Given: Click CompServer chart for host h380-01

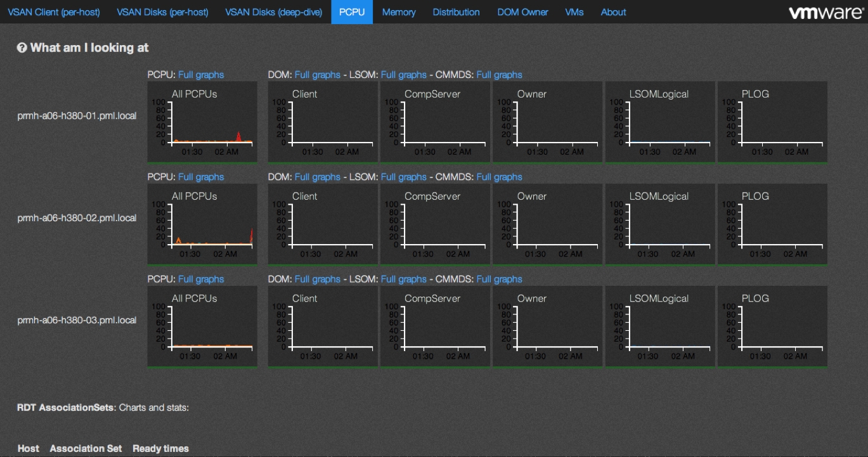Looking at the screenshot, I should pos(435,122).
